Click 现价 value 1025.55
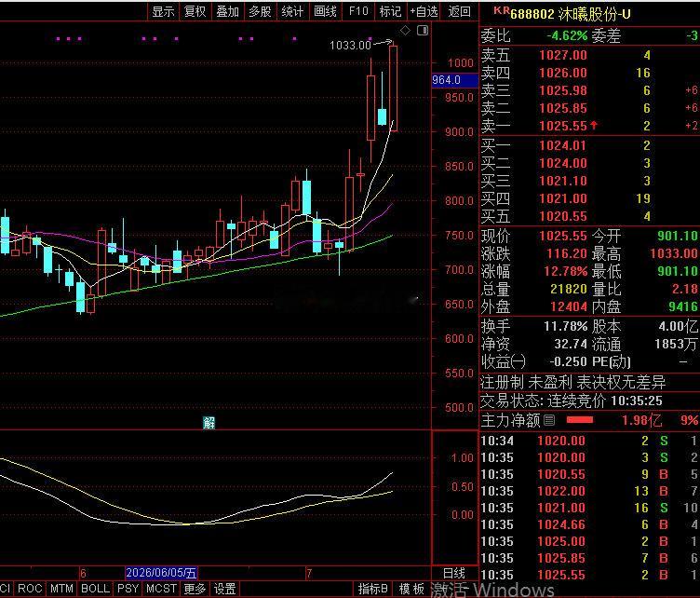This screenshot has height=598, width=700. [x=563, y=236]
